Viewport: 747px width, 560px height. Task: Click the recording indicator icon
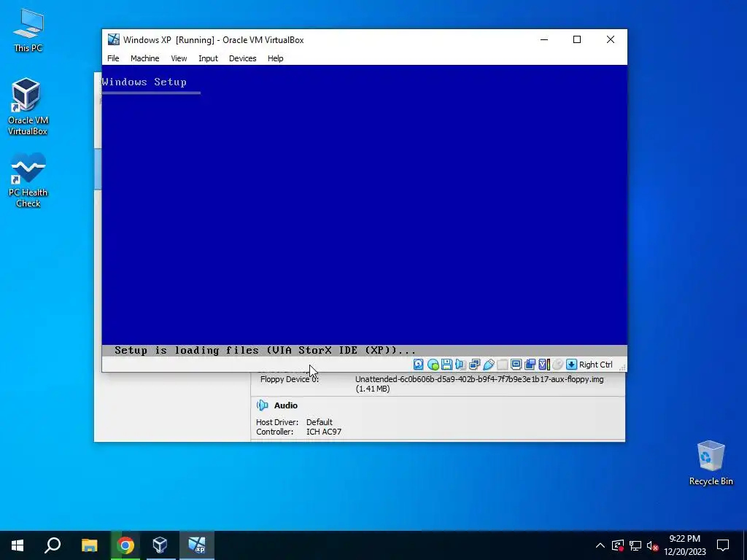(x=530, y=365)
